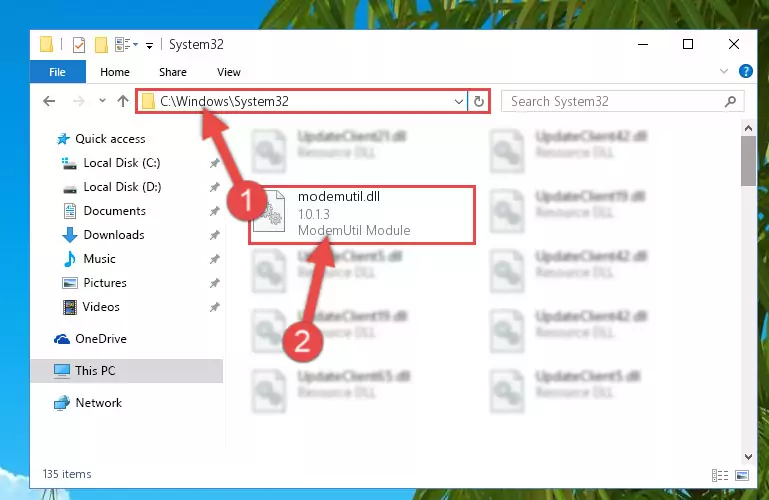This screenshot has width=769, height=500.
Task: Switch to the View ribbon tab
Action: tap(229, 72)
